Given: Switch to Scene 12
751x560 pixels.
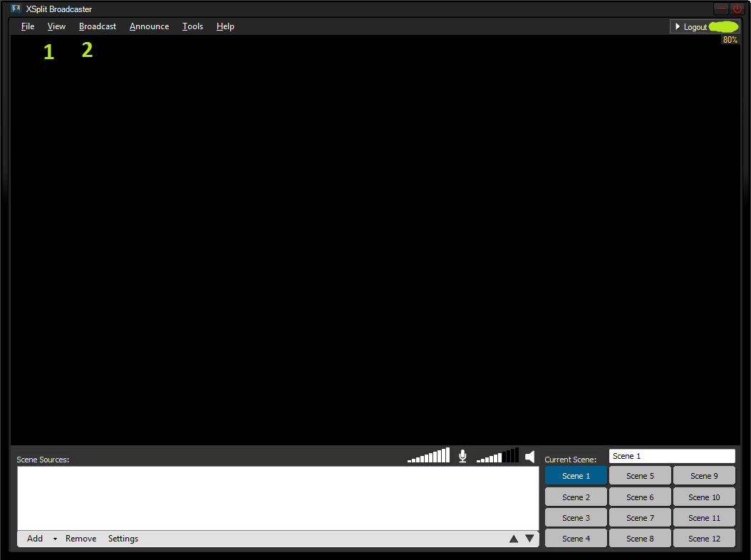Looking at the screenshot, I should click(x=704, y=539).
